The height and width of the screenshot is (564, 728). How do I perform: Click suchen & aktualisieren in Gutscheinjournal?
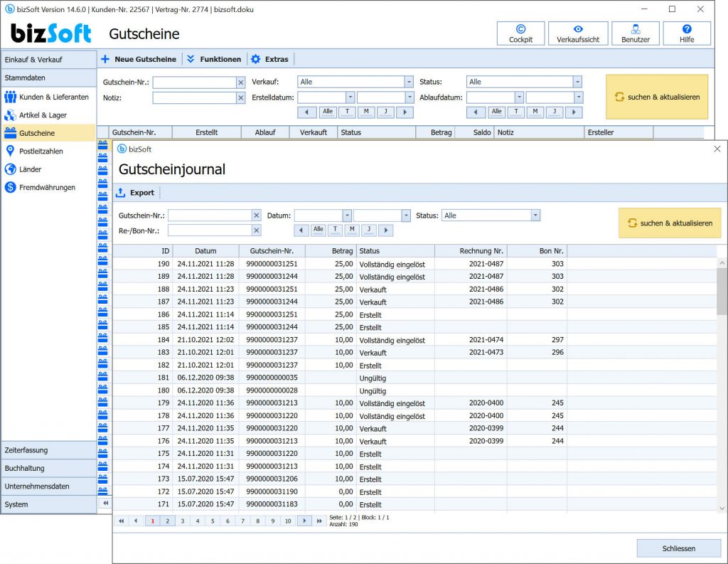pos(670,223)
